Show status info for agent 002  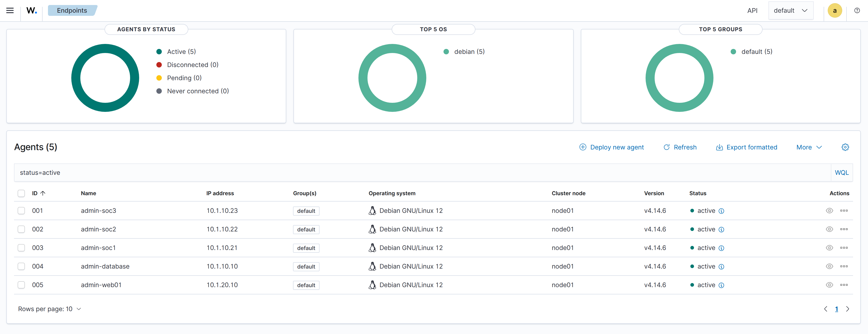pyautogui.click(x=721, y=230)
